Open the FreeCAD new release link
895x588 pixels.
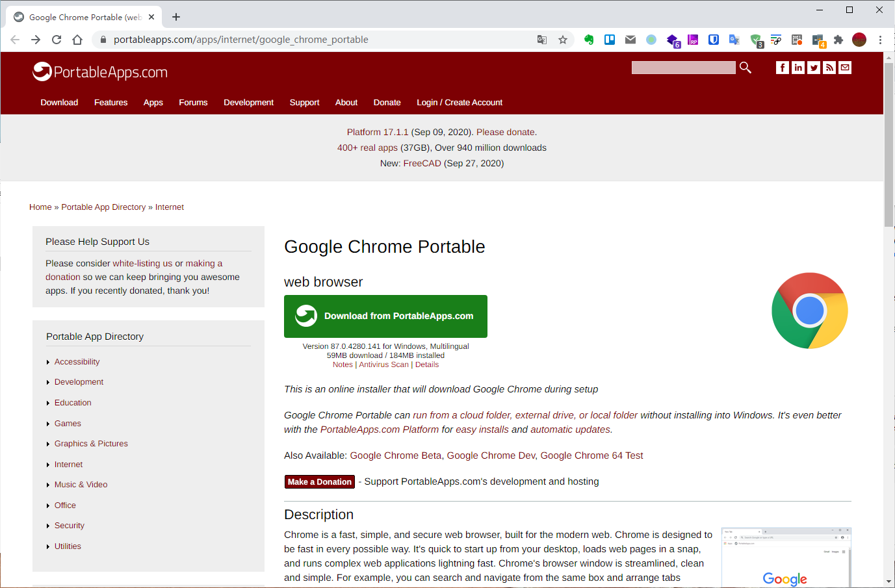[x=422, y=163]
